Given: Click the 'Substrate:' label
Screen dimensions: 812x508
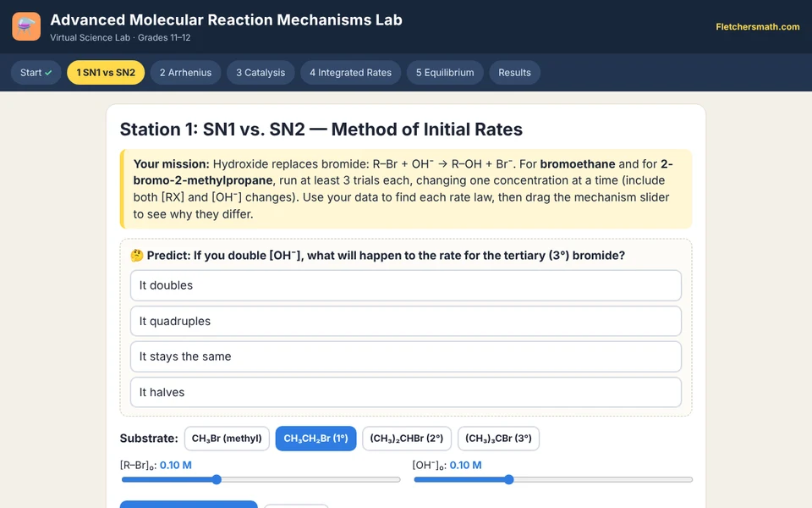Looking at the screenshot, I should (149, 439).
